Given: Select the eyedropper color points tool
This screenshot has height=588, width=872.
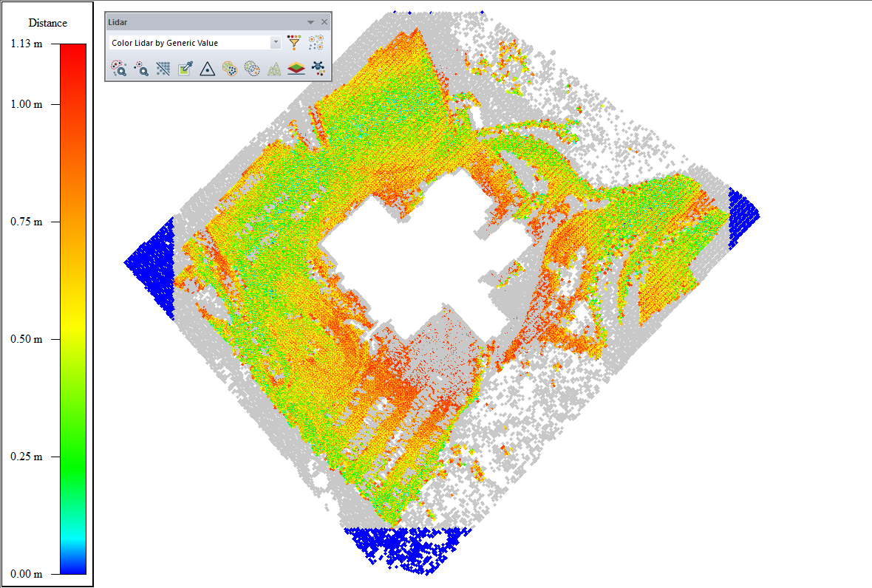Looking at the screenshot, I should point(185,69).
